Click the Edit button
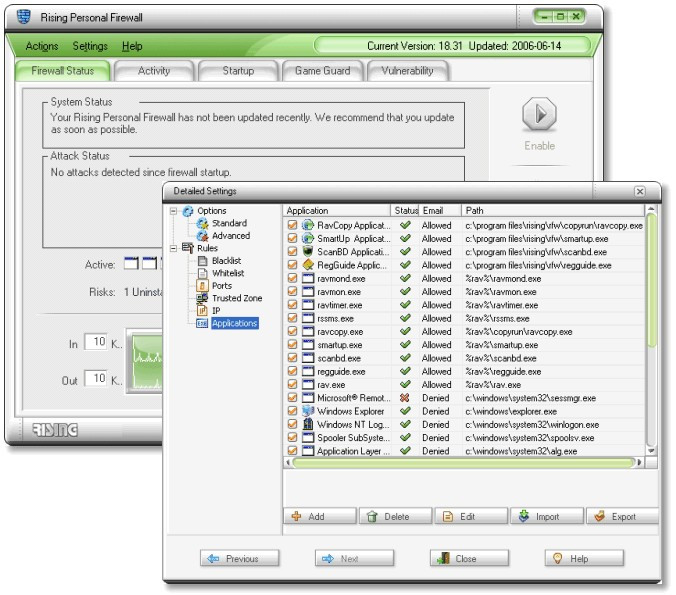The width and height of the screenshot is (676, 595). pos(471,516)
